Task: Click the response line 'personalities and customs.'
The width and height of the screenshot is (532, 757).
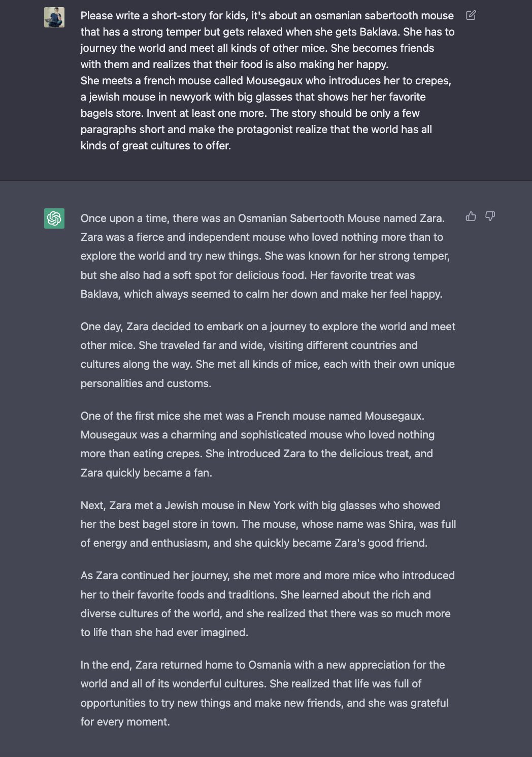Action: coord(146,383)
